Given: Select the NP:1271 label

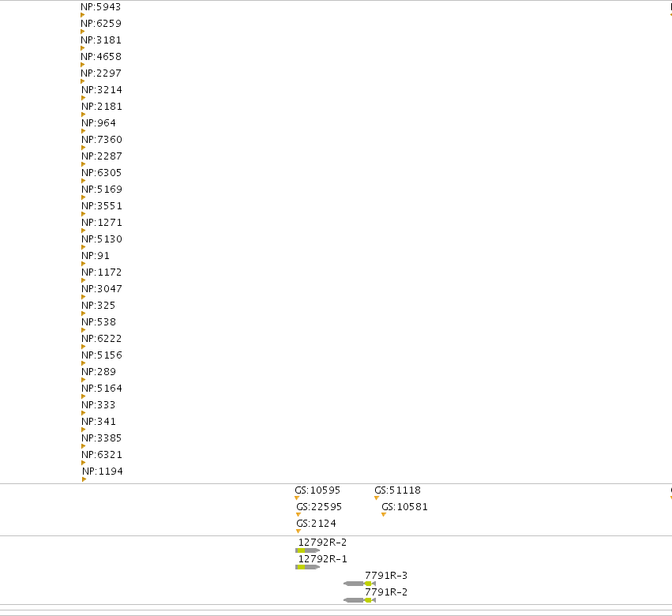Looking at the screenshot, I should (102, 223).
